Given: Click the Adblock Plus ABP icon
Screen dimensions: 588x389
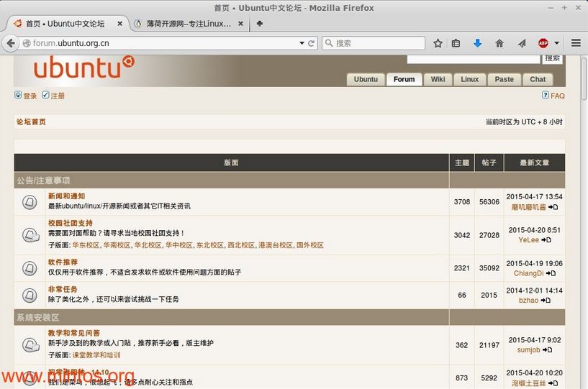Looking at the screenshot, I should (543, 43).
